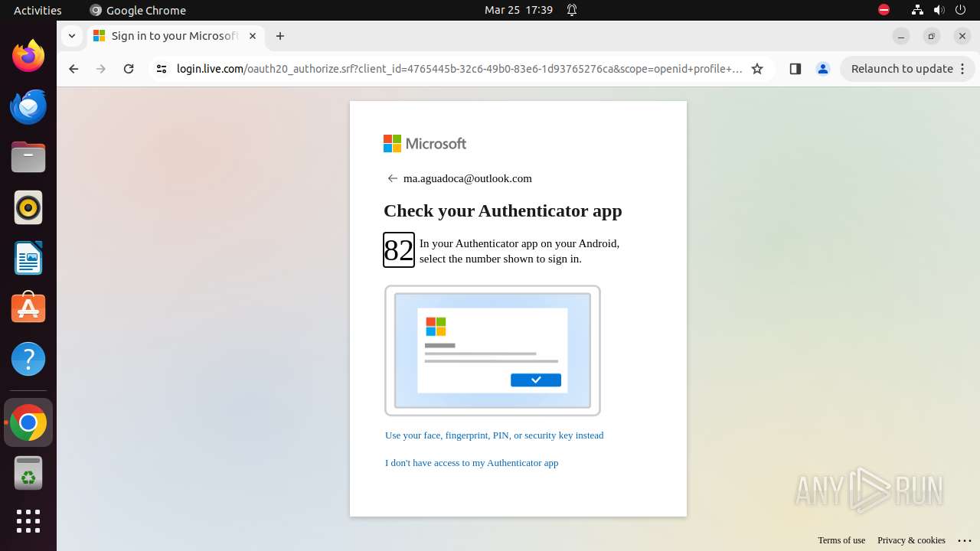Viewport: 980px width, 551px height.
Task: Open Rhythmbox music player icon
Action: pos(28,207)
